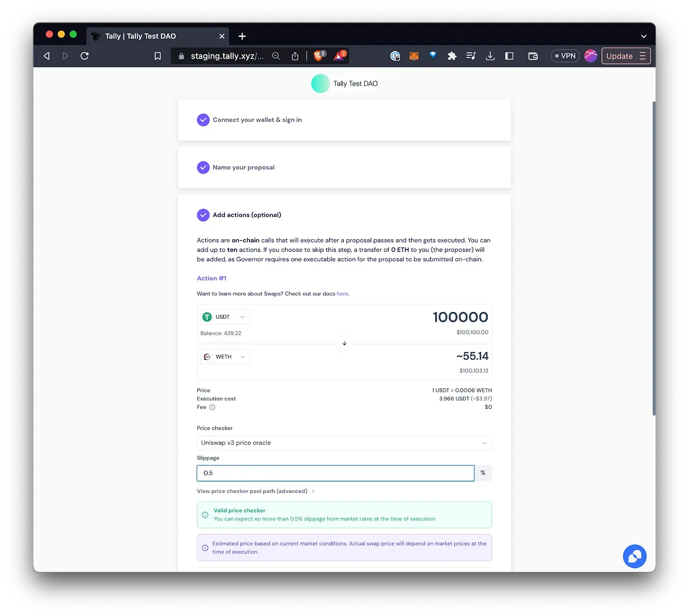Image resolution: width=689 pixels, height=616 pixels.
Task: Open Brave Rewards triangle icon
Action: 340,56
